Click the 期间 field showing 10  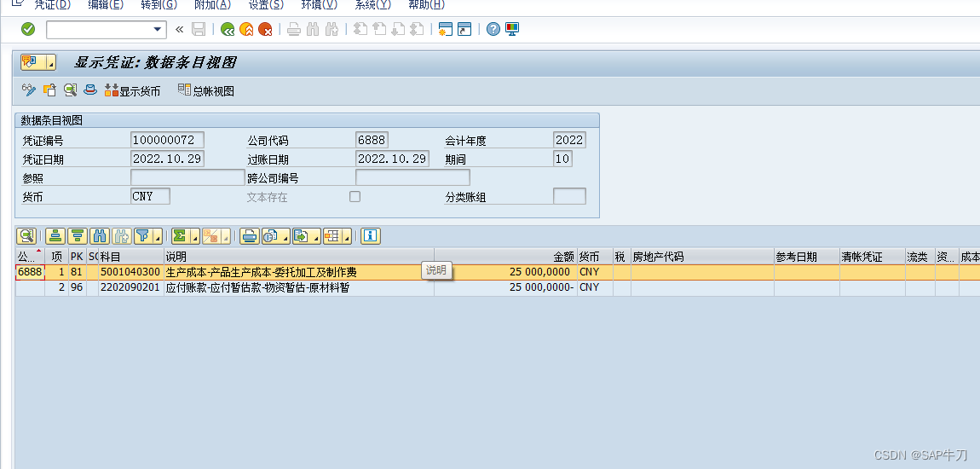tap(562, 159)
